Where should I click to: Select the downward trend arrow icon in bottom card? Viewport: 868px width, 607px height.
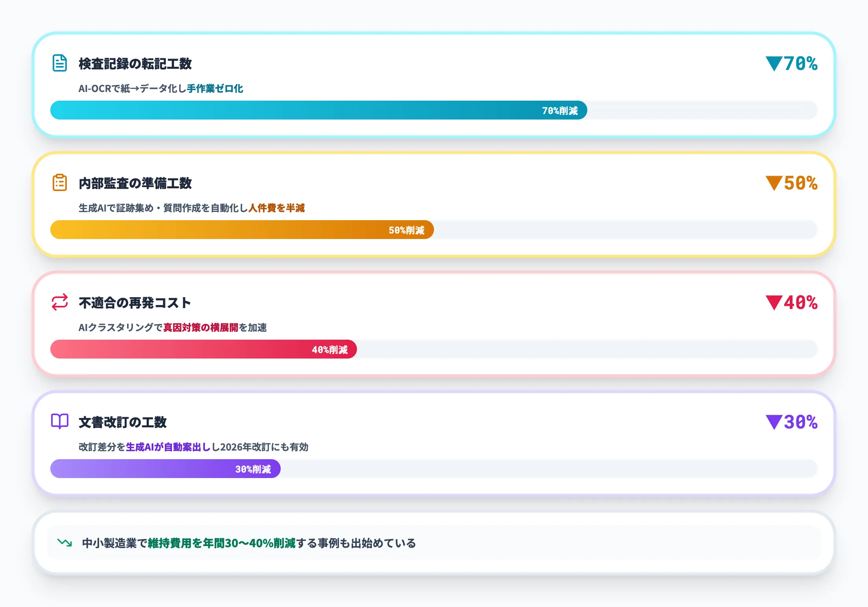(x=64, y=543)
